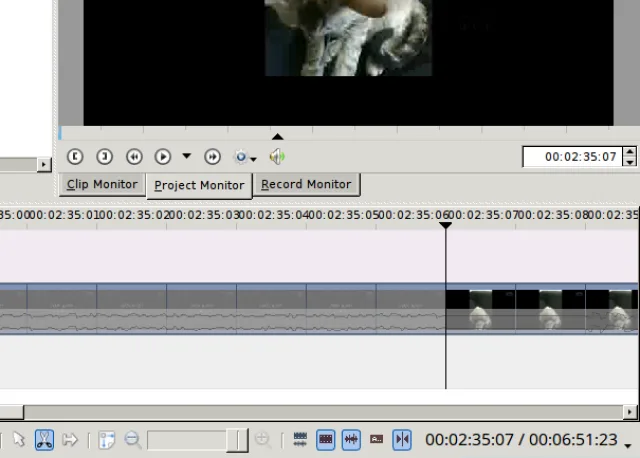The width and height of the screenshot is (640, 458).
Task: Play the project in the monitor
Action: [x=163, y=157]
